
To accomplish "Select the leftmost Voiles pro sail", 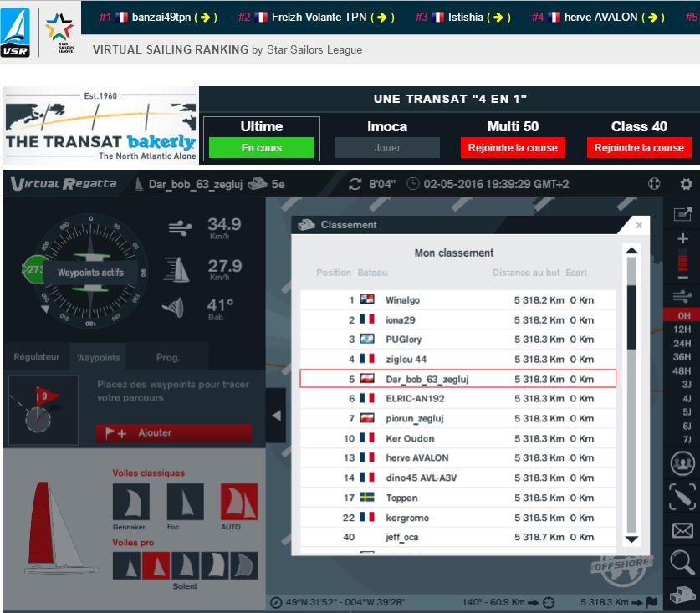I will tap(127, 565).
